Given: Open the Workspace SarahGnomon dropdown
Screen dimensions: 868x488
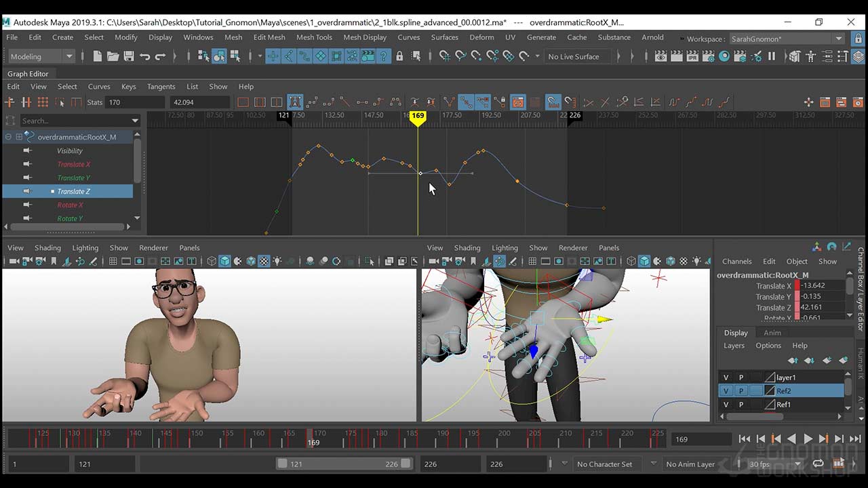Looking at the screenshot, I should pos(787,39).
